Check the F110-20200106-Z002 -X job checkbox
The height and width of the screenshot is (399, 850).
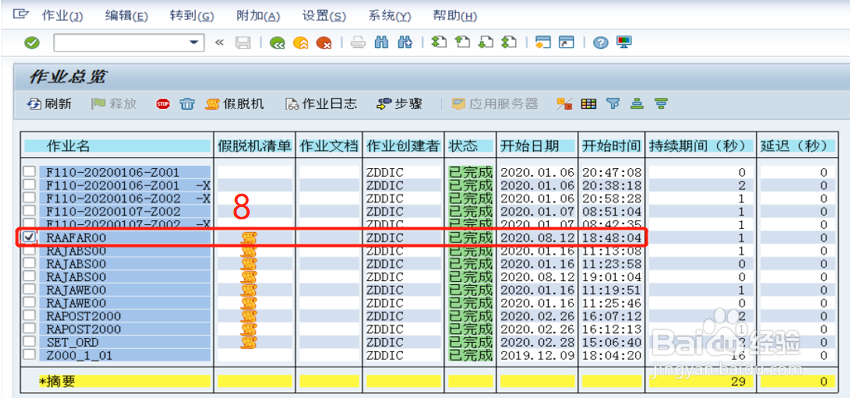[29, 198]
